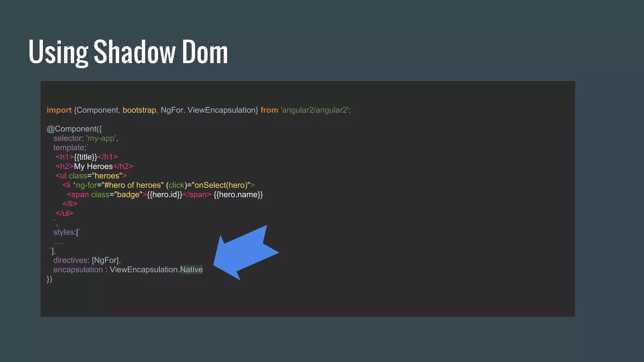644x362 pixels.
Task: Click the closing '})' line
Action: click(49, 279)
